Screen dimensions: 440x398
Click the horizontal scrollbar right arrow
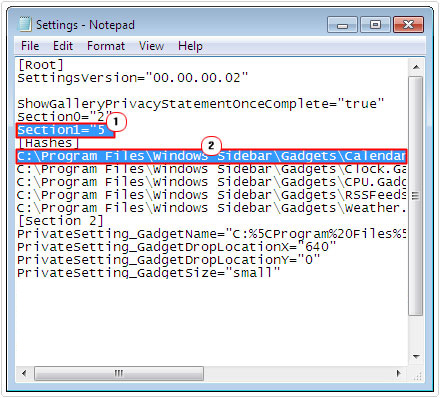398,373
